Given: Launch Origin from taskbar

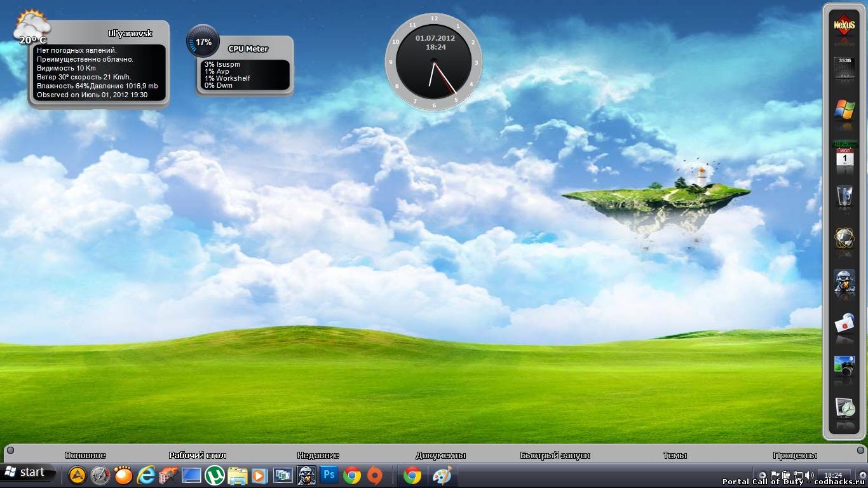Looking at the screenshot, I should pyautogui.click(x=375, y=475).
